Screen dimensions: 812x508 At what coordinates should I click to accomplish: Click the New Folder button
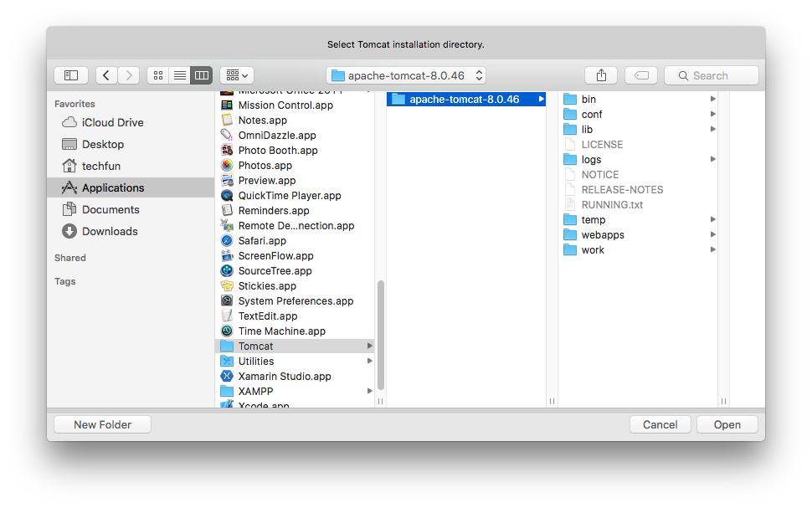pyautogui.click(x=102, y=424)
